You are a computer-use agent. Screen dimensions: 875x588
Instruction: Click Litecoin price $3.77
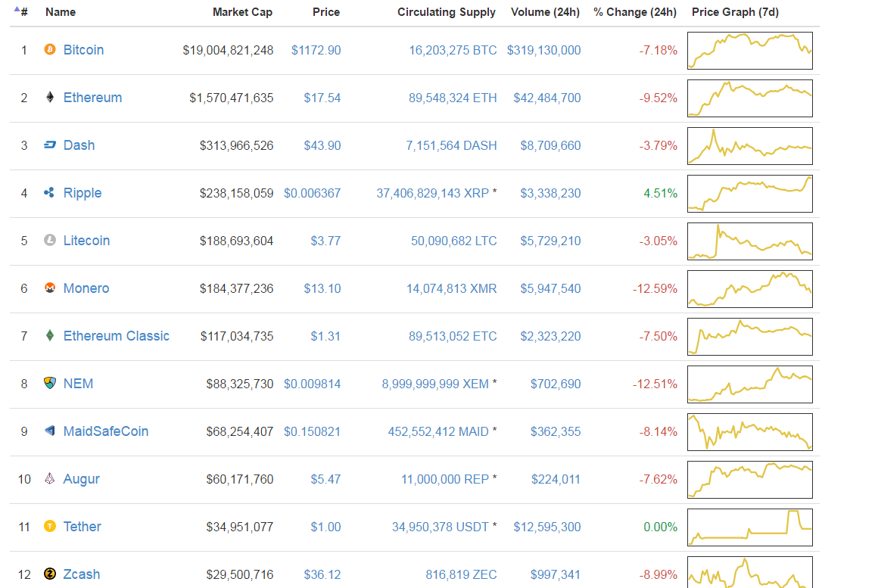click(325, 241)
